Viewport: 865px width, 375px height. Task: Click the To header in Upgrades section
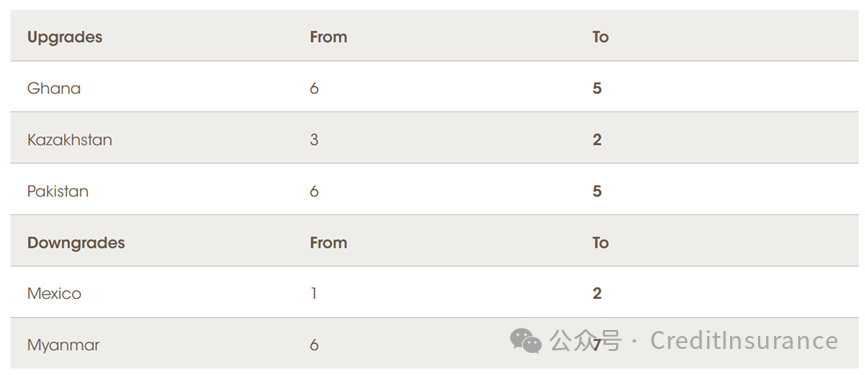(x=600, y=37)
